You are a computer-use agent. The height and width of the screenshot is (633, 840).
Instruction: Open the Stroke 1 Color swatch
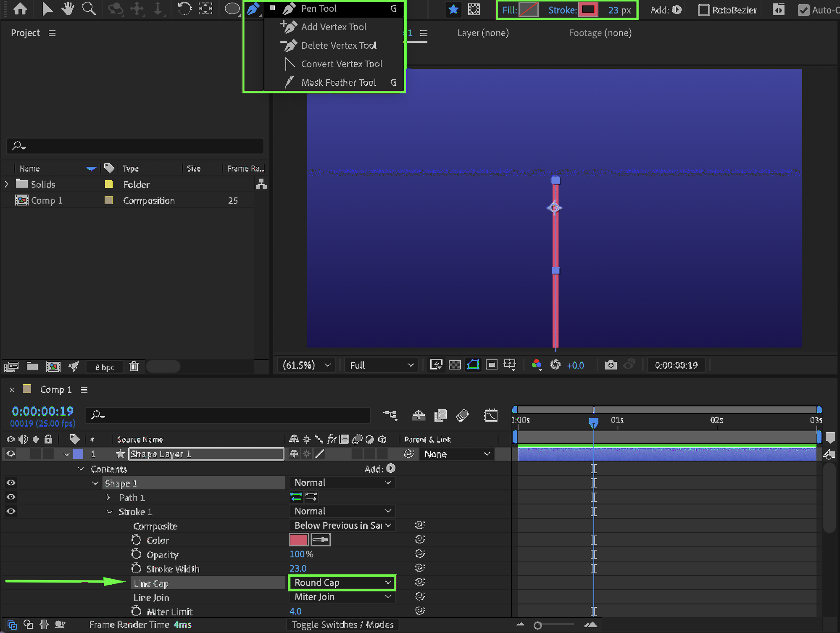pyautogui.click(x=299, y=540)
